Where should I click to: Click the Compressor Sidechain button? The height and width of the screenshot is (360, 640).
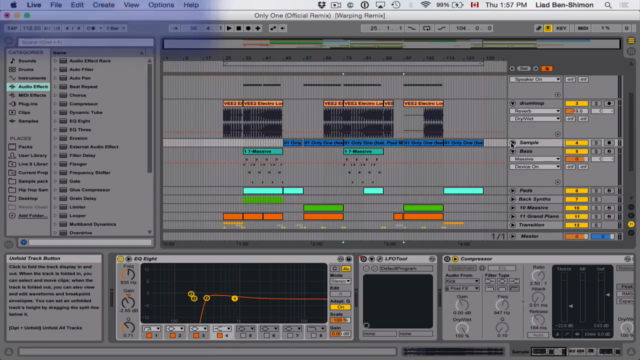click(x=462, y=268)
